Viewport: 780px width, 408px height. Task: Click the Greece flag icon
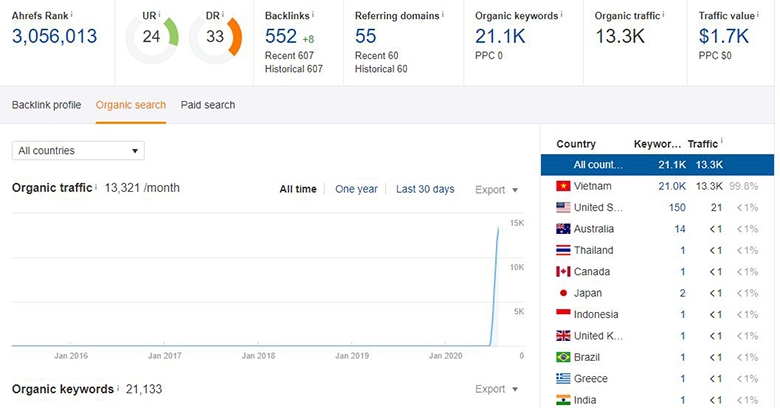click(x=563, y=379)
